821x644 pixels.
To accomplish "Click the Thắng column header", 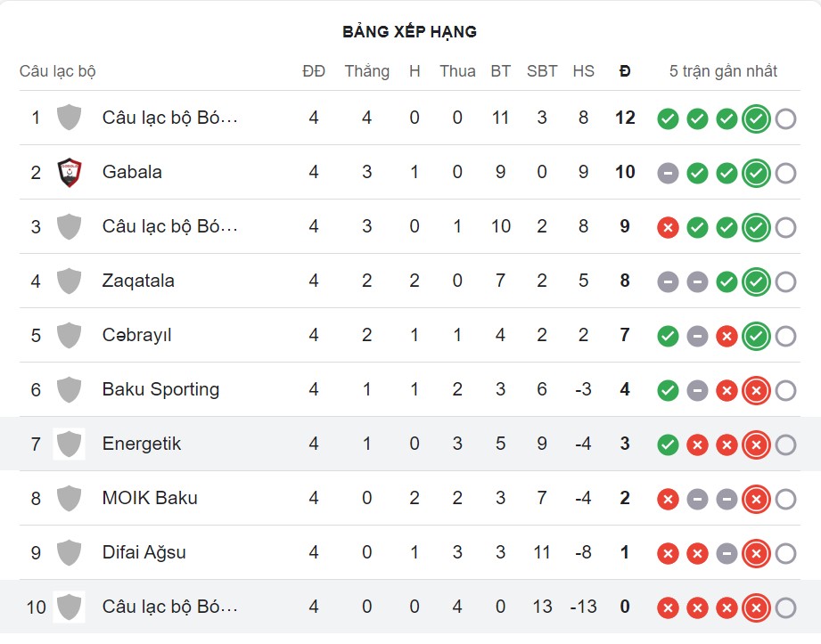I will 367,71.
